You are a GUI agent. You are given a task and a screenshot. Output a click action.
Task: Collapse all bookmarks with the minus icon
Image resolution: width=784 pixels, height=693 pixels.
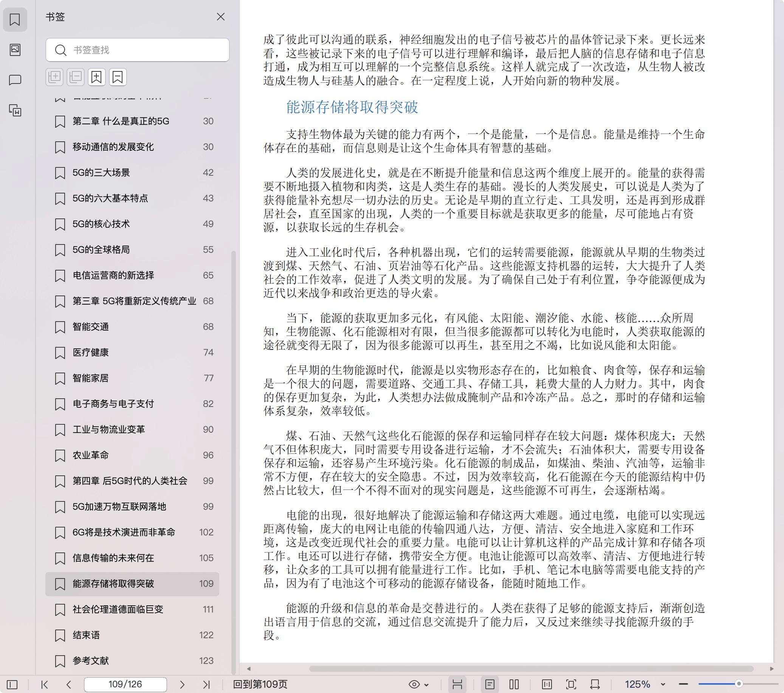pyautogui.click(x=76, y=77)
